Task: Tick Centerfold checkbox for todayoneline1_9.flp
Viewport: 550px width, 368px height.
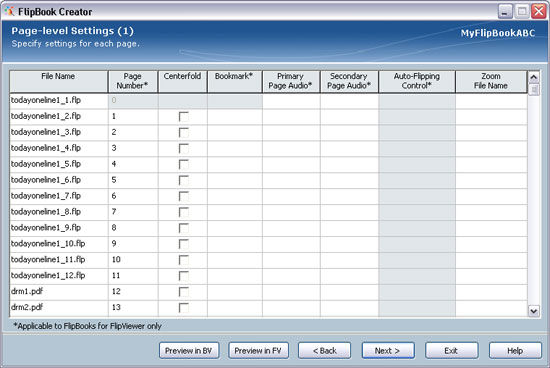Action: 183,228
